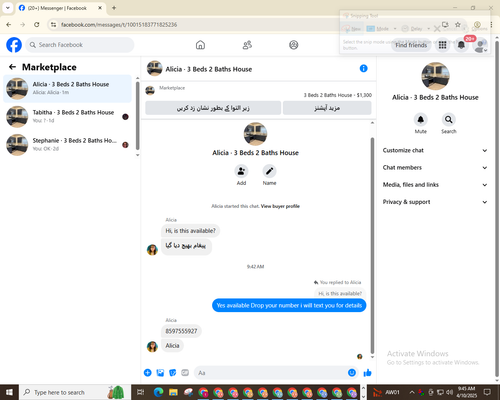The width and height of the screenshot is (500, 400).
Task: Click the Home icon in top navigation
Action: tap(200, 45)
